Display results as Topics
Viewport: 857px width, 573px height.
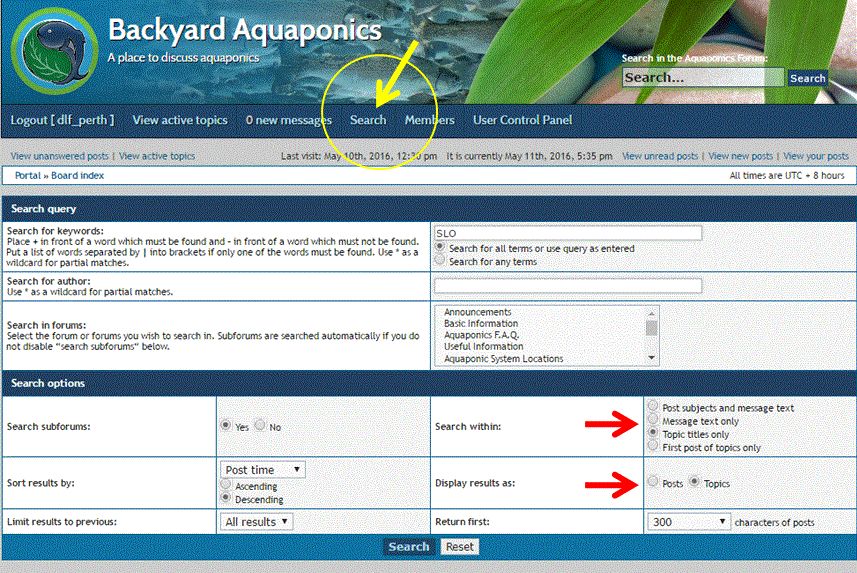click(x=694, y=482)
